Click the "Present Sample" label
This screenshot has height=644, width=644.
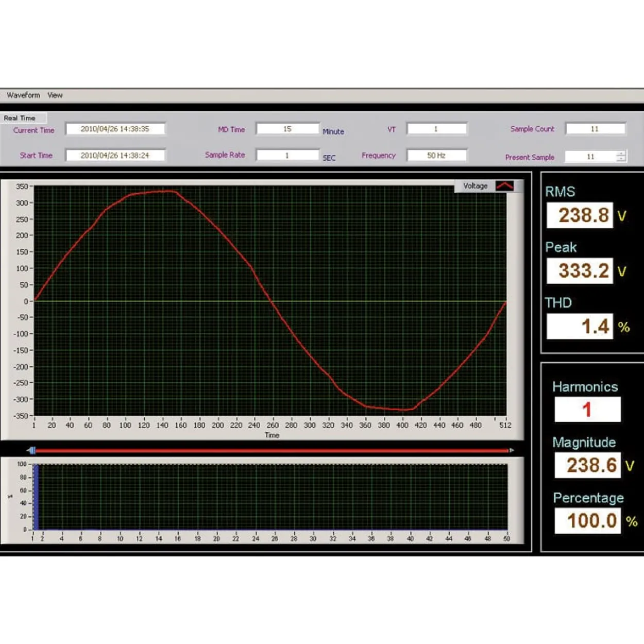[530, 157]
